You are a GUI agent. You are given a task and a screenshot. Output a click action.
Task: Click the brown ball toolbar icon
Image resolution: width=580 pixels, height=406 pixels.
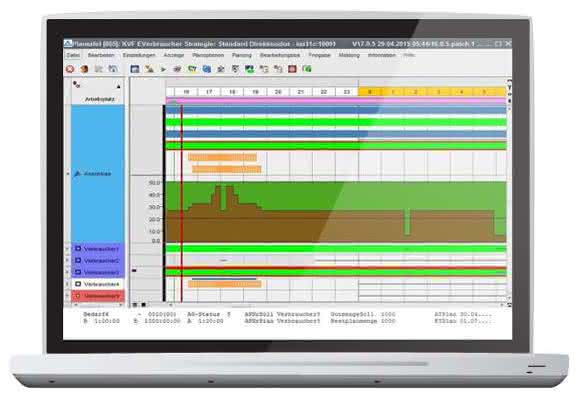tap(85, 69)
